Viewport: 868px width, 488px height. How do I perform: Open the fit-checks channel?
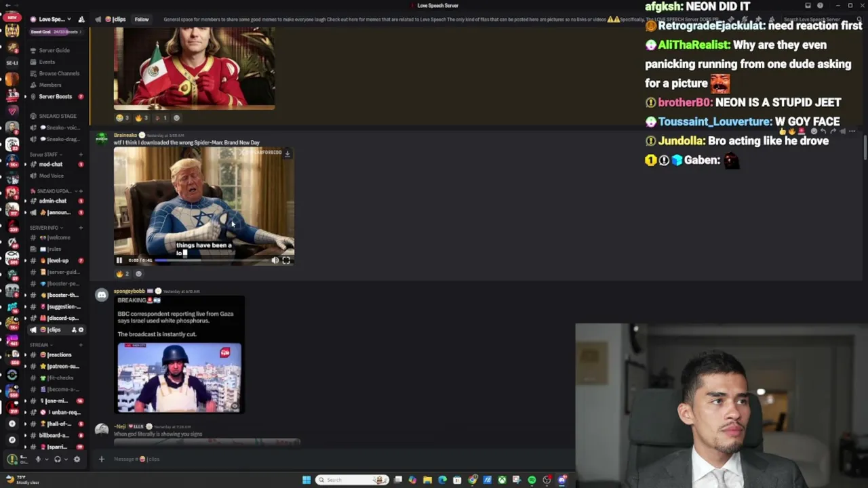pos(60,378)
